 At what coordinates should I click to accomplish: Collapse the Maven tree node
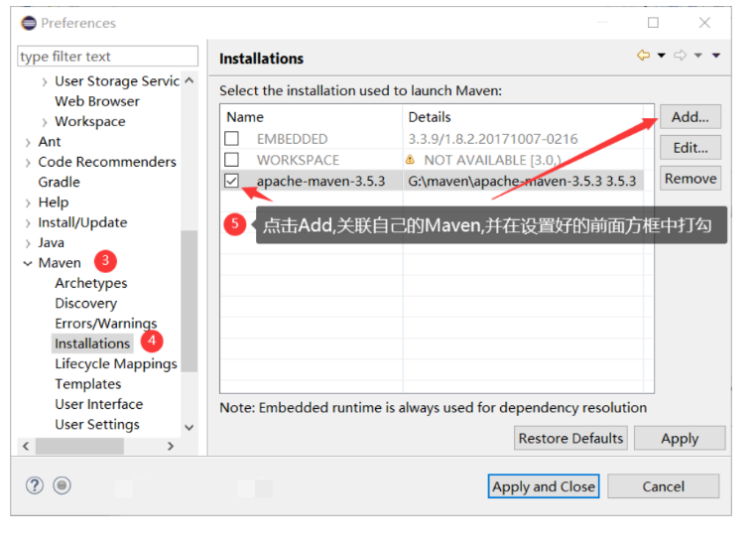[28, 263]
